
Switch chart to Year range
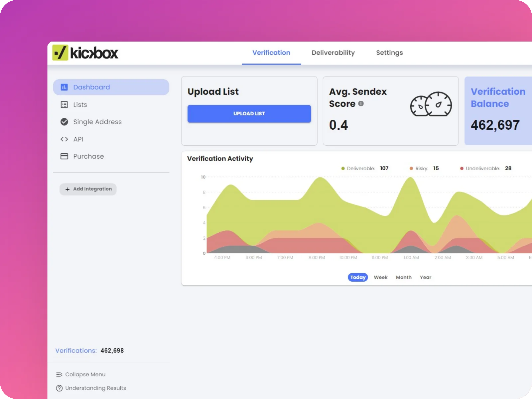coord(426,277)
